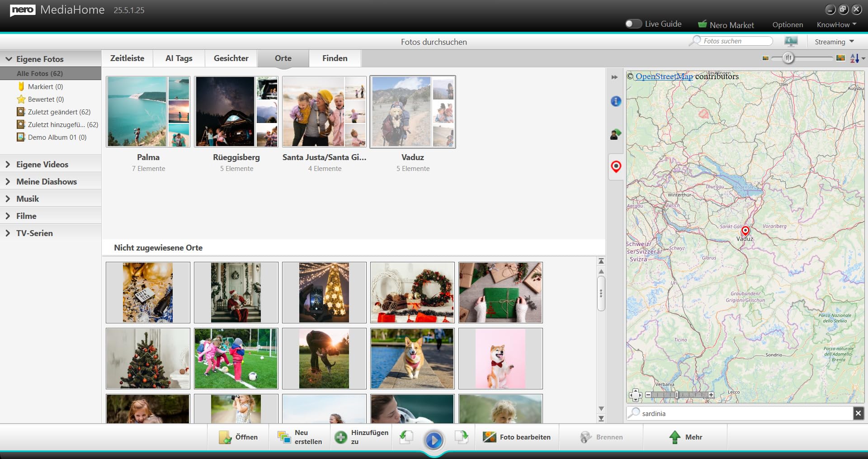The height and width of the screenshot is (459, 868).
Task: Select the kids playing soccer photo
Action: point(236,359)
